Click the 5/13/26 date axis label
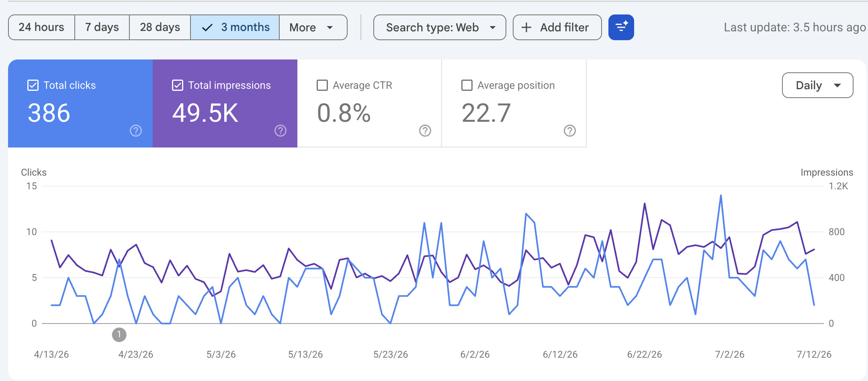Viewport: 868px width, 381px height. coord(305,354)
